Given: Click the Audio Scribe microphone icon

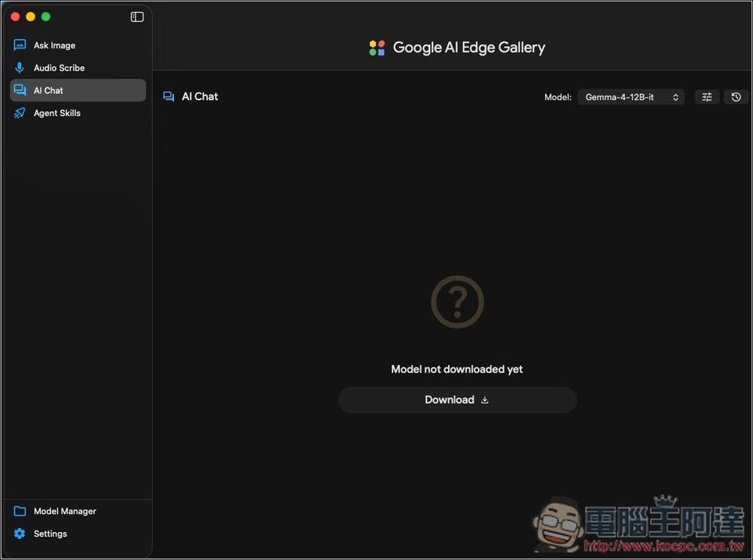Looking at the screenshot, I should (20, 68).
